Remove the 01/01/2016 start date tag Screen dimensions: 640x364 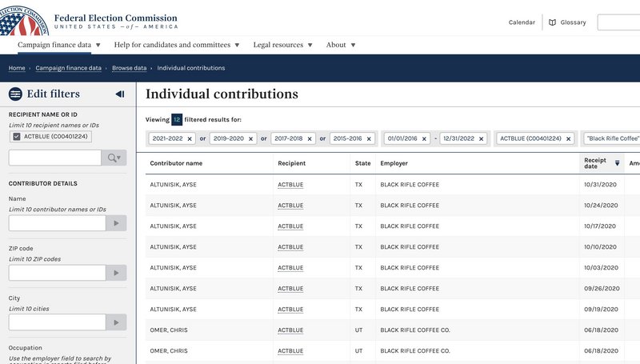424,138
